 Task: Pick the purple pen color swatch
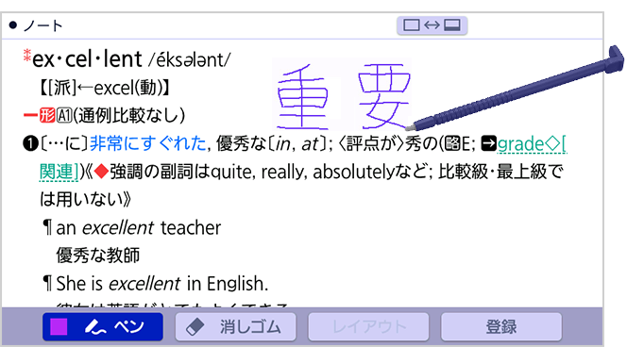point(59,327)
